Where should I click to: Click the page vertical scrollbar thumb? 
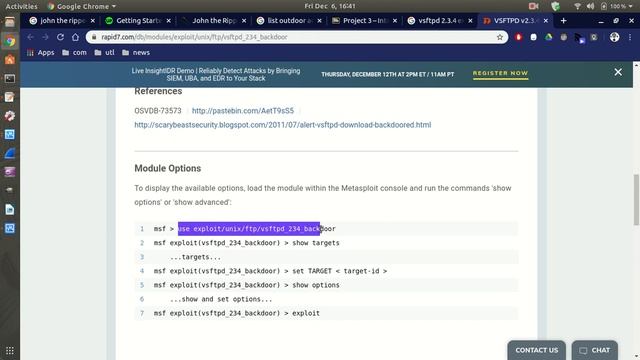(636, 200)
